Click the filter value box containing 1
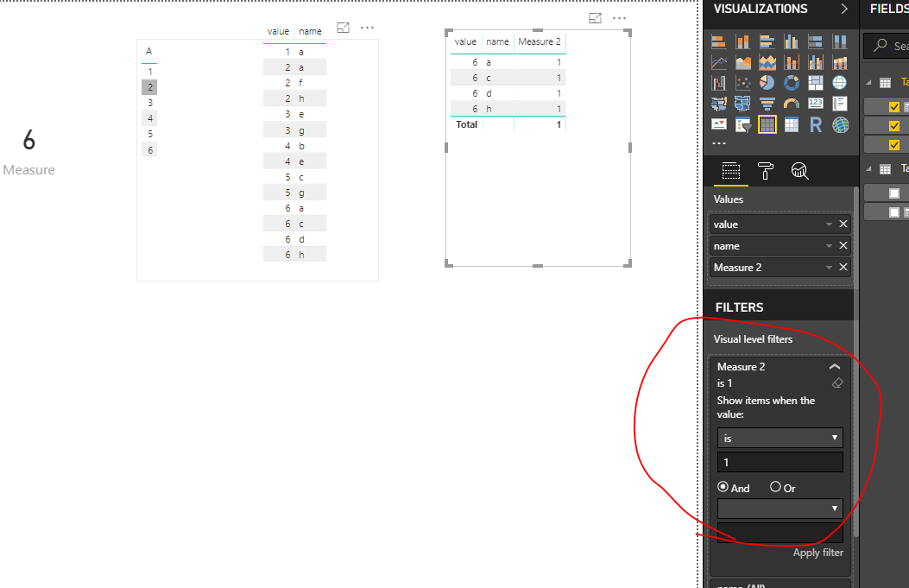The width and height of the screenshot is (909, 588). (780, 462)
